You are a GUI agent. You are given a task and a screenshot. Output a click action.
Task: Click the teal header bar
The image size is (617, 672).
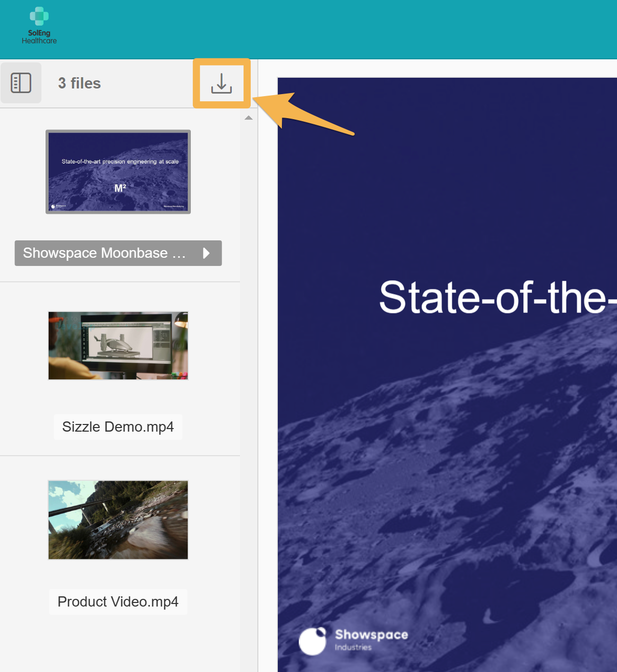(333, 29)
